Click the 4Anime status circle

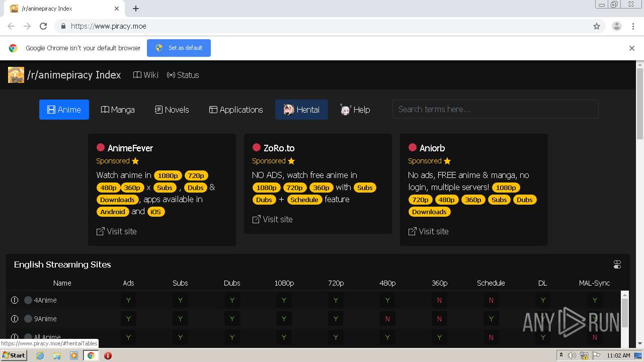point(28,300)
